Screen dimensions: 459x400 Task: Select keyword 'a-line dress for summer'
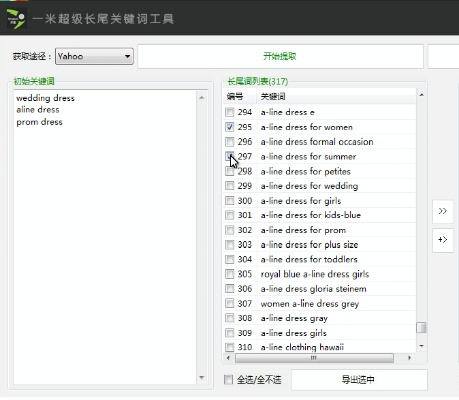[308, 157]
